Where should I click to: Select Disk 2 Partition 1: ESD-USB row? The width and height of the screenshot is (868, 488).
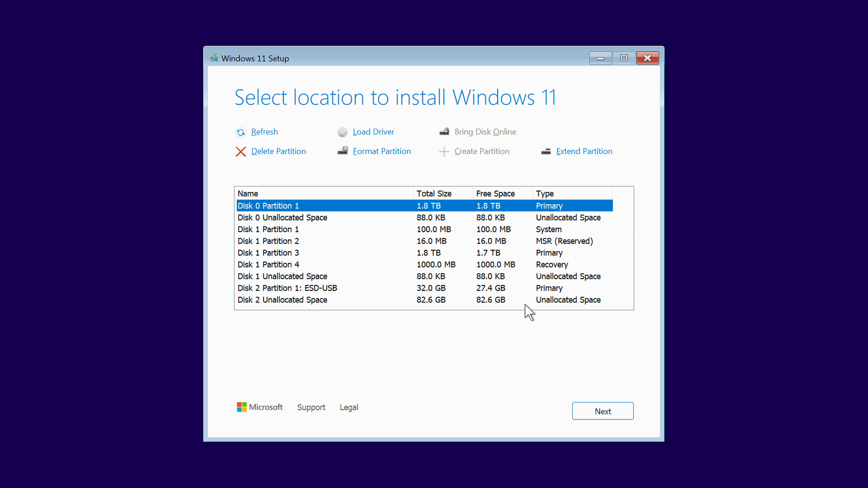click(x=425, y=288)
